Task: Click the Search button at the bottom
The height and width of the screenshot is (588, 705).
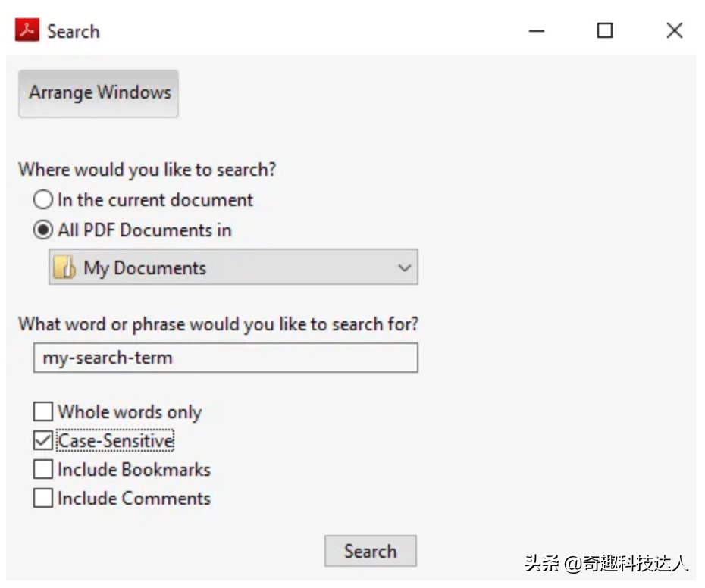Action: click(371, 551)
